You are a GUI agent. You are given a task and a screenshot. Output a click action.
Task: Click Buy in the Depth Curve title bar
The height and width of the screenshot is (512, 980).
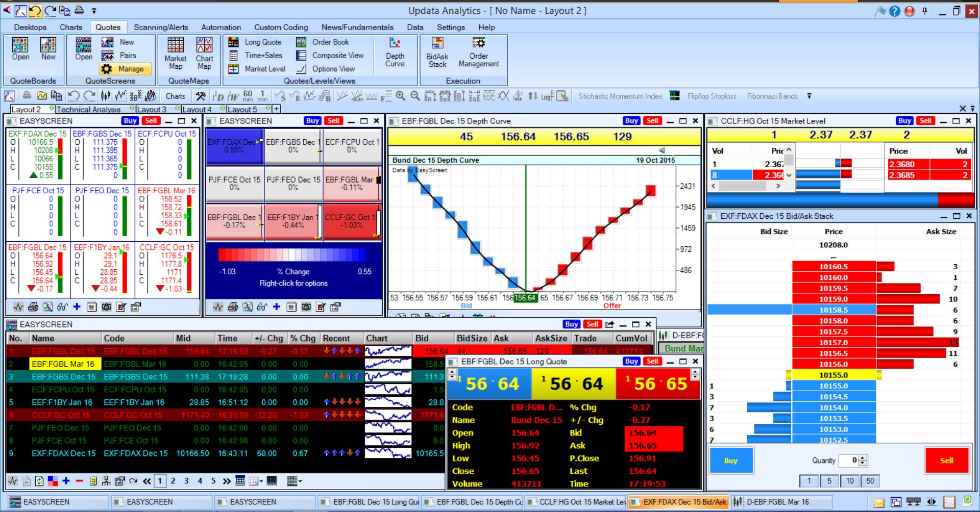coord(631,121)
